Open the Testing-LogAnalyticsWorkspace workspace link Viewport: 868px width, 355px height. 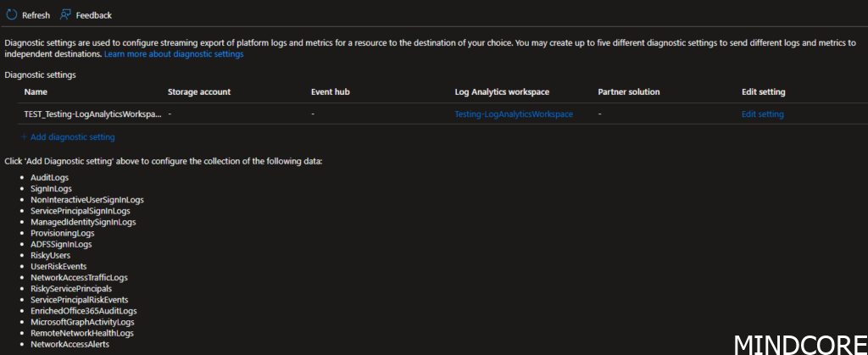pos(514,114)
